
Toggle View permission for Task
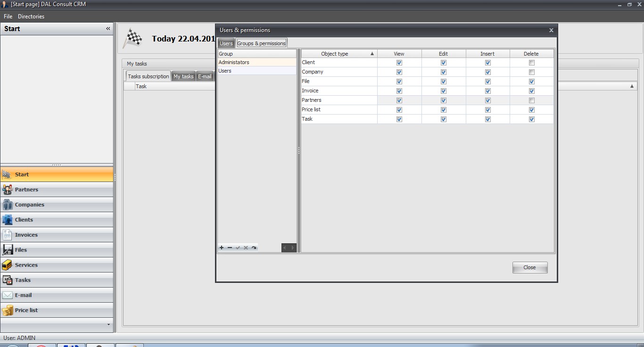pyautogui.click(x=399, y=119)
